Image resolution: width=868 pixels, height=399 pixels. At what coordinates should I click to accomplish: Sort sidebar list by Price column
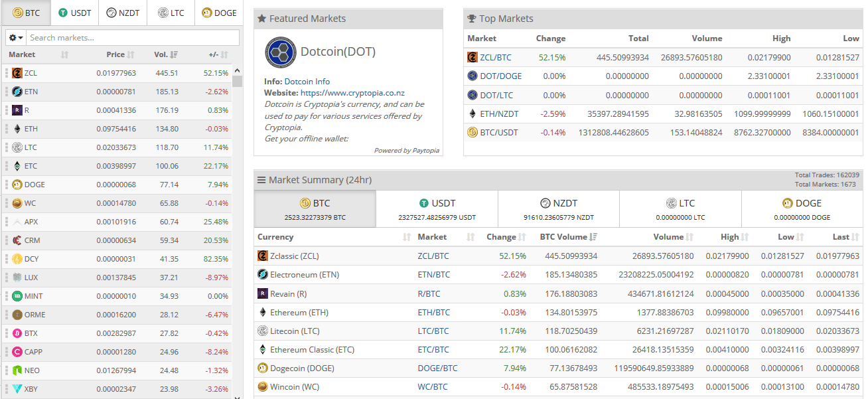(120, 54)
